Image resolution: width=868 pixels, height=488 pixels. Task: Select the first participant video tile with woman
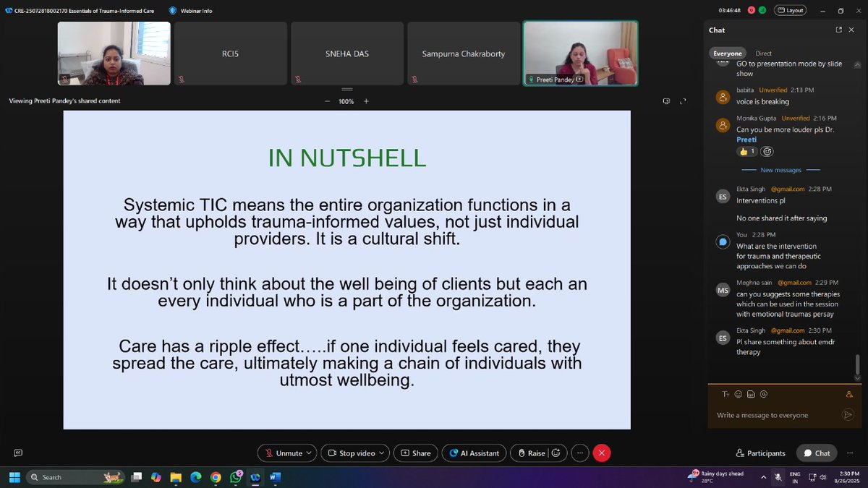114,53
